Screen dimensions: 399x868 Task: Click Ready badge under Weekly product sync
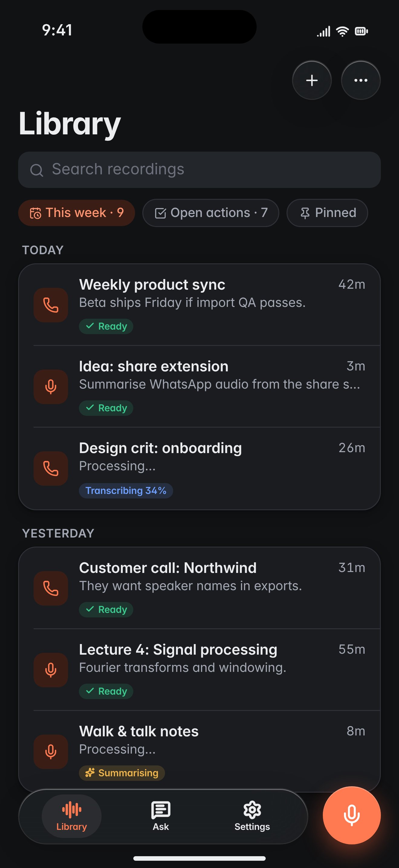click(x=106, y=326)
